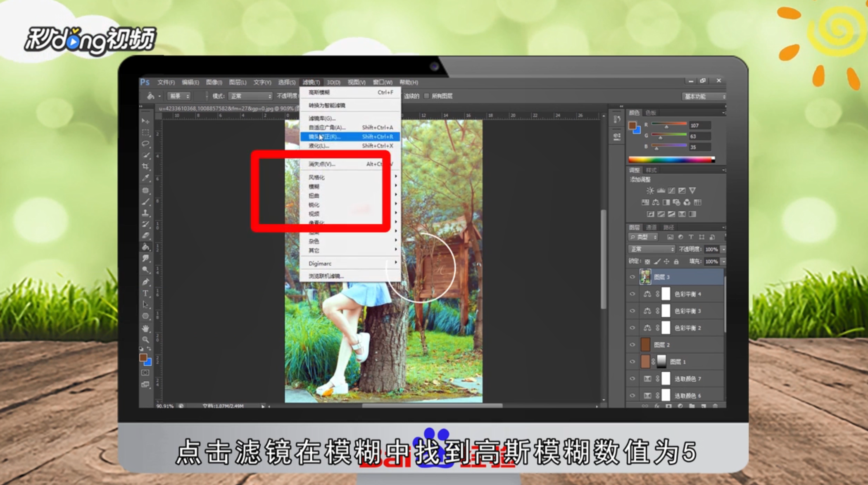The image size is (868, 485).
Task: Open the 前景 fill source dropdown
Action: (x=179, y=96)
